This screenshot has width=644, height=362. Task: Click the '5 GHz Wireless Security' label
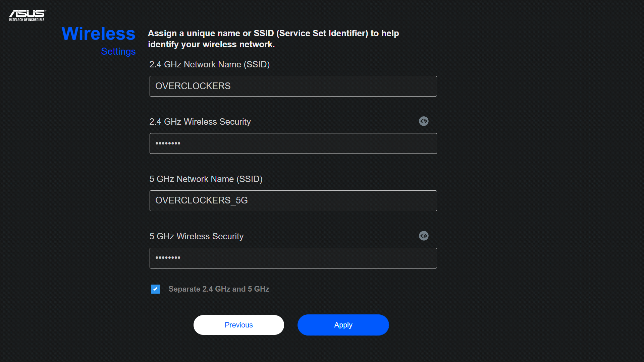[196, 236]
